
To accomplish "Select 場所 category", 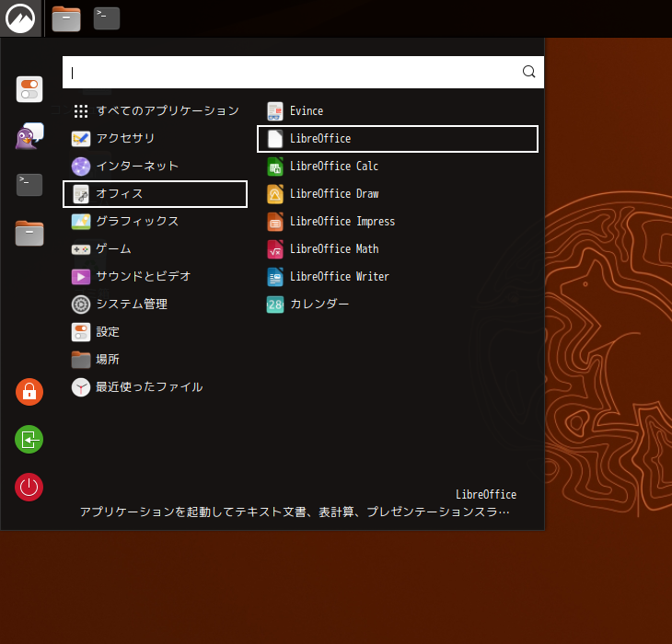I will pos(155,359).
